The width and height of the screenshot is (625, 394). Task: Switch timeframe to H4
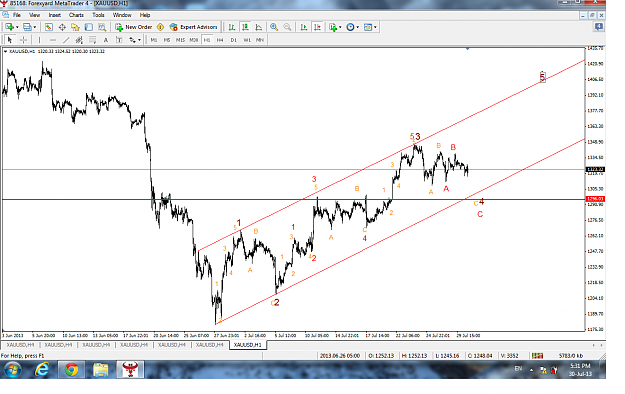pos(220,40)
